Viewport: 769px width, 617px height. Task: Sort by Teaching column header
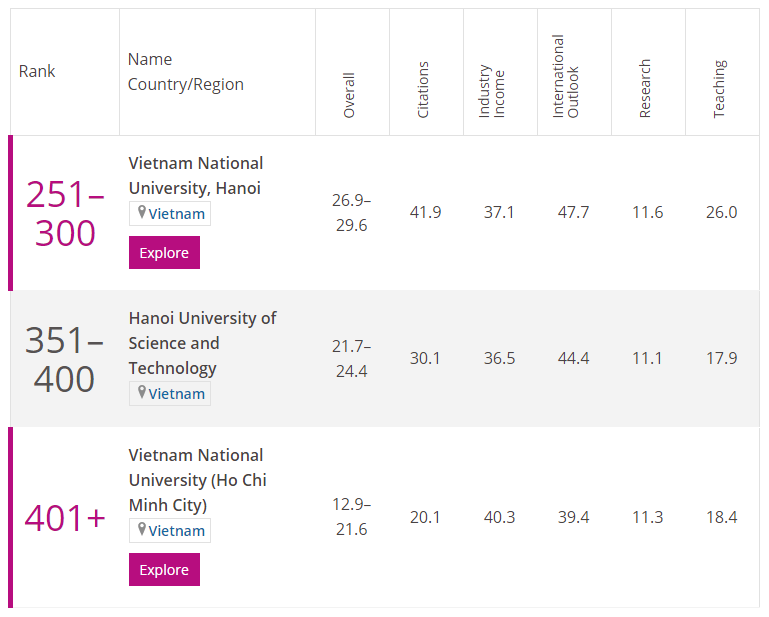(x=719, y=90)
